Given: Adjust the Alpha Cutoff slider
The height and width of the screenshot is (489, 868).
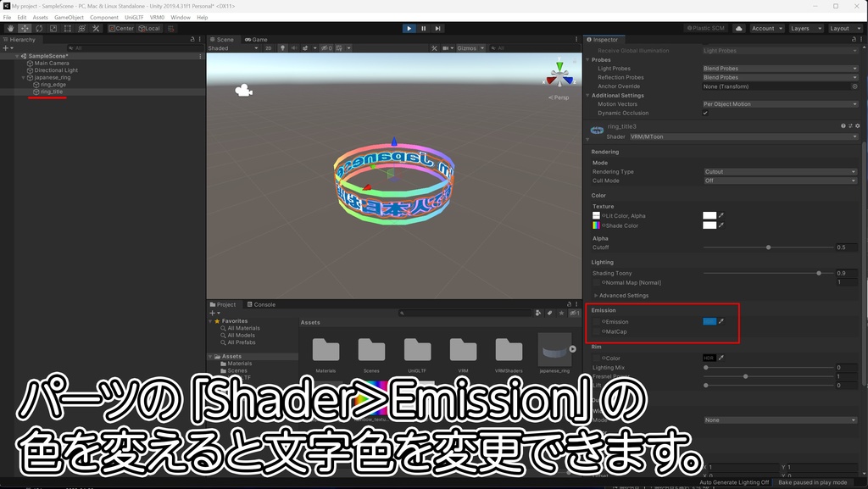Looking at the screenshot, I should pyautogui.click(x=768, y=247).
